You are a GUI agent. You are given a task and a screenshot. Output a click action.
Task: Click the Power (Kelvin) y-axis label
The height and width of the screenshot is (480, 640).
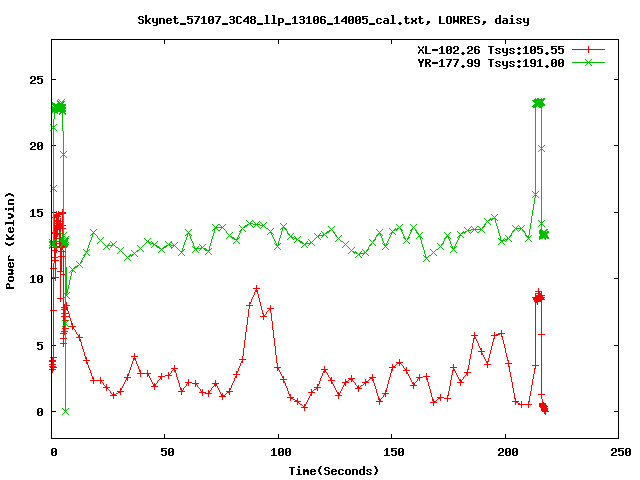tap(11, 241)
